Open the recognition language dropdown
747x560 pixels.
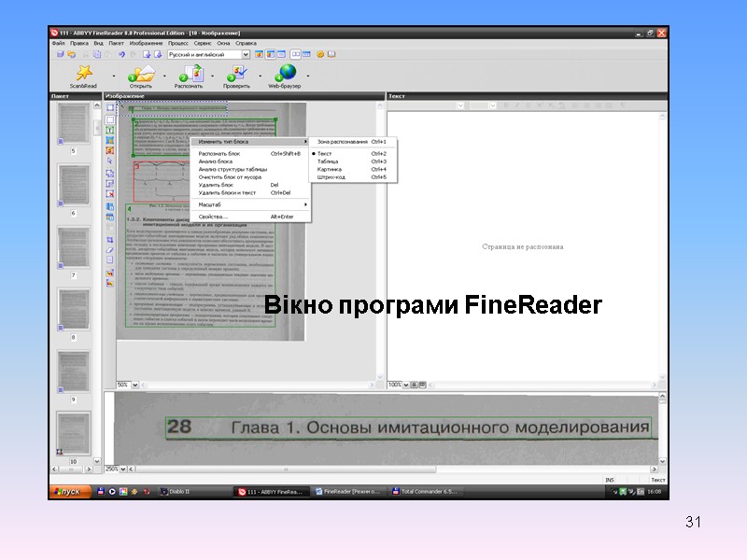[x=246, y=54]
